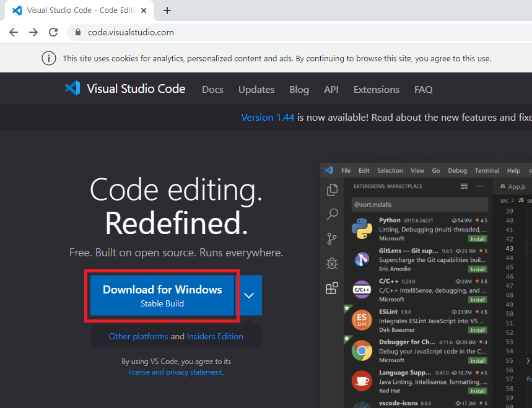Click the Dirk Baeumer publisher name
The image size is (532, 408).
(x=396, y=330)
